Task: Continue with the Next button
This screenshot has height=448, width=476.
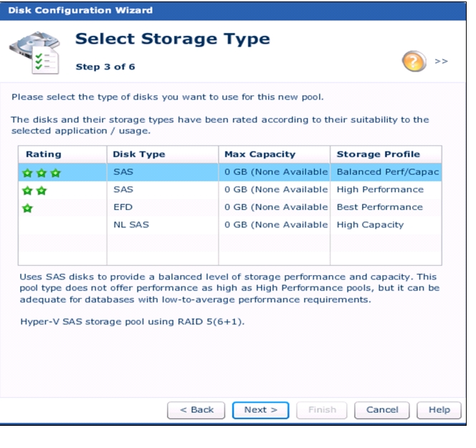Action: coord(260,410)
